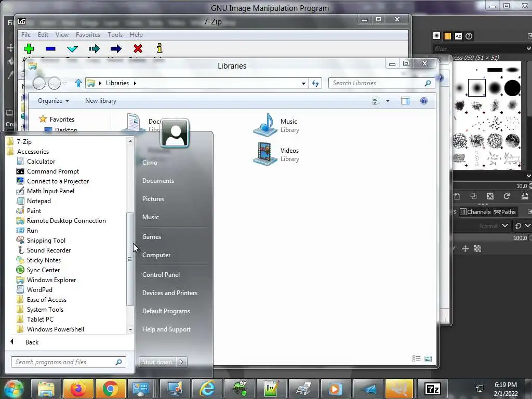Click the user account picture in Start menu
This screenshot has width=532, height=399.
coord(175,133)
